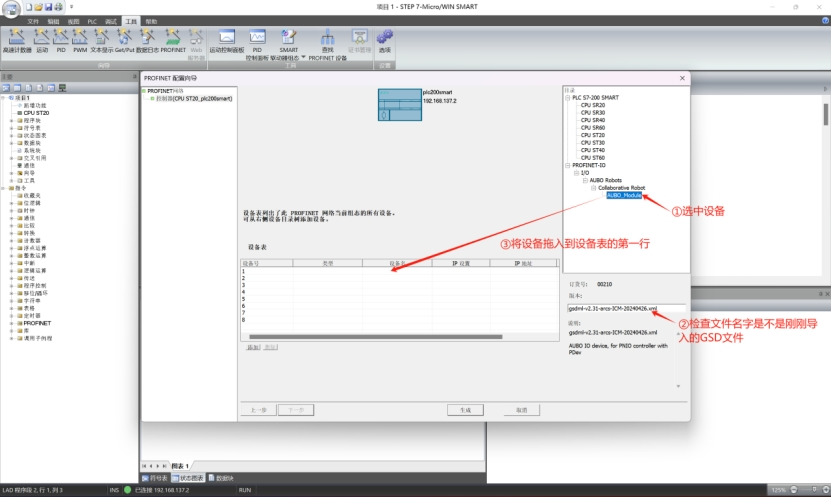Image resolution: width=831 pixels, height=497 pixels.
Task: Open the 选项 settings icon
Action: point(385,39)
